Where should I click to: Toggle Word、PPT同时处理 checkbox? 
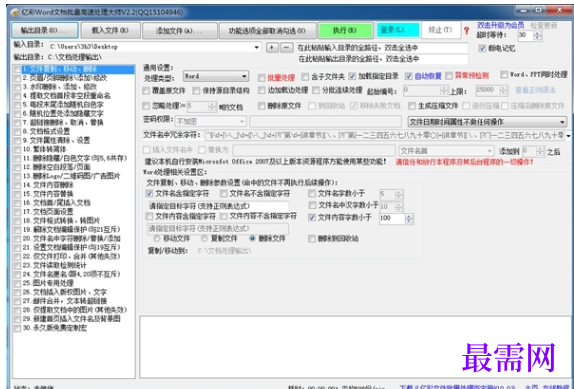504,74
